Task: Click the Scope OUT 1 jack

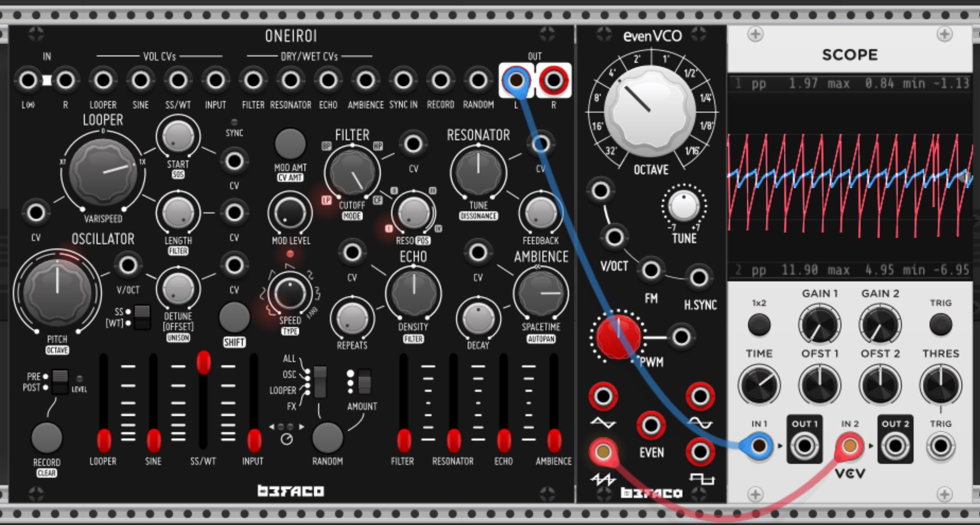Action: click(804, 446)
